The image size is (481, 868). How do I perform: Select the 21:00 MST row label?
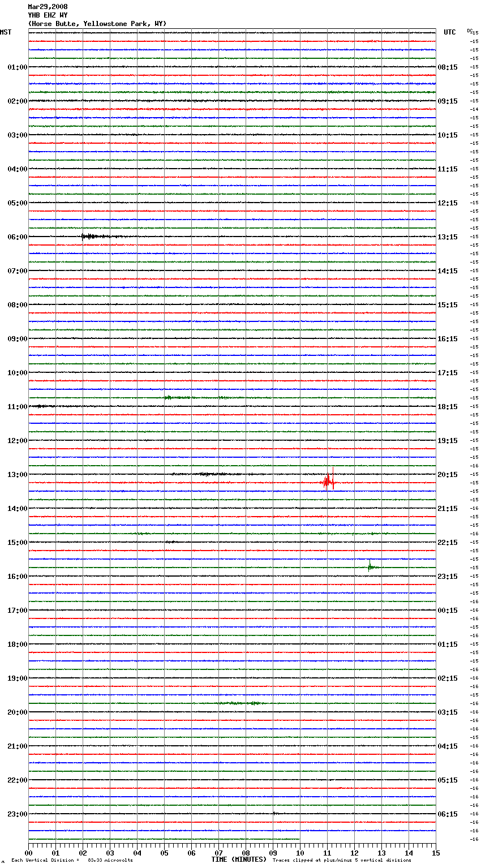click(x=18, y=746)
